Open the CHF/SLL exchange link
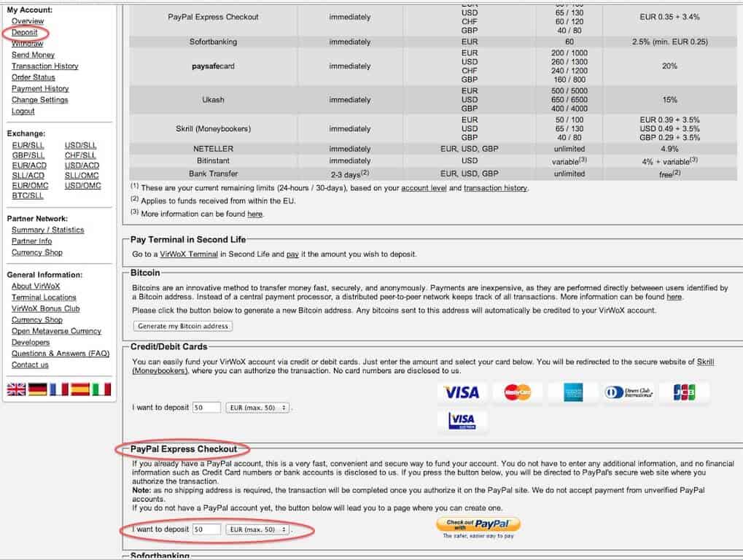Viewport: 743px width, 560px height. coord(80,155)
